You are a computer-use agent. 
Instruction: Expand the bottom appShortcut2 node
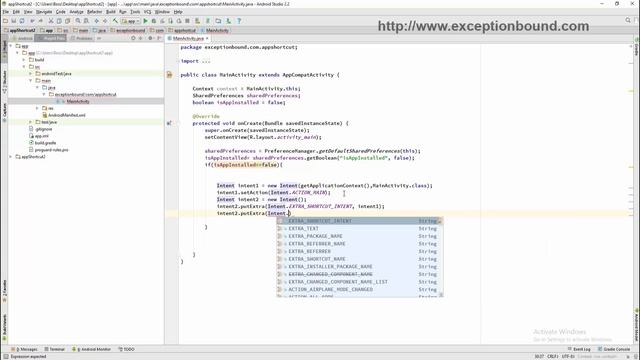(x=11, y=157)
